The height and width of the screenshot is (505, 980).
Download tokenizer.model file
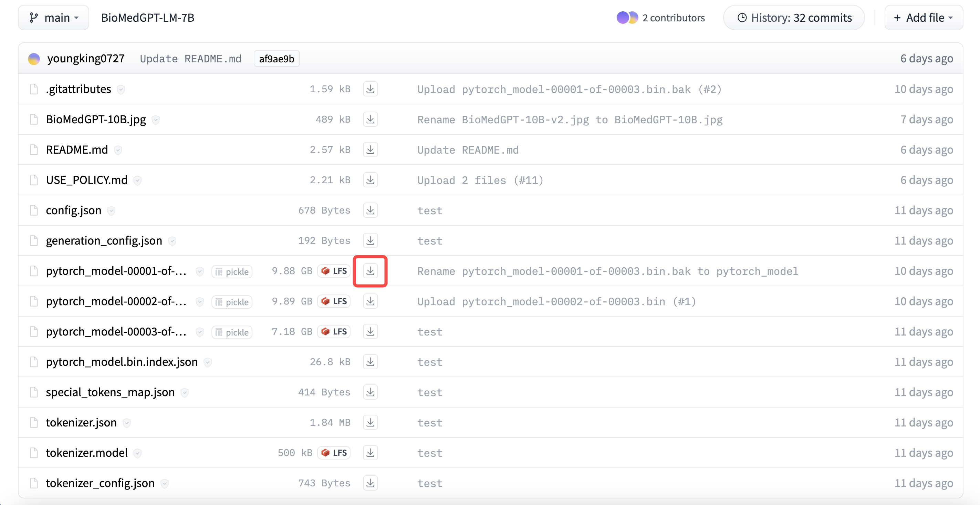pos(370,453)
